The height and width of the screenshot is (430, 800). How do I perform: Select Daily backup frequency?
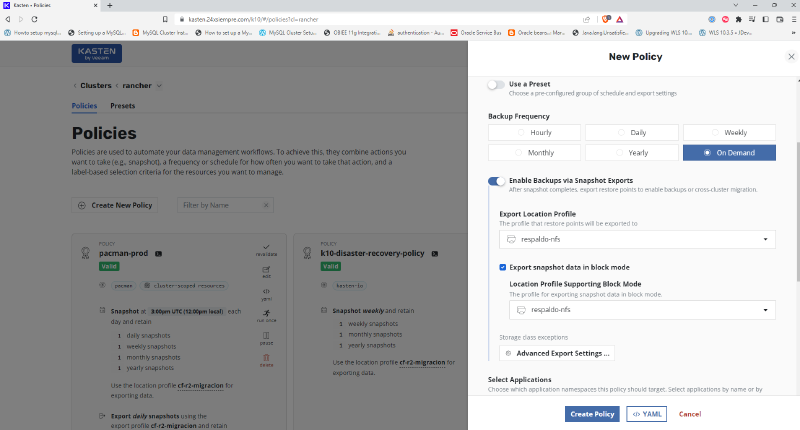(632, 133)
